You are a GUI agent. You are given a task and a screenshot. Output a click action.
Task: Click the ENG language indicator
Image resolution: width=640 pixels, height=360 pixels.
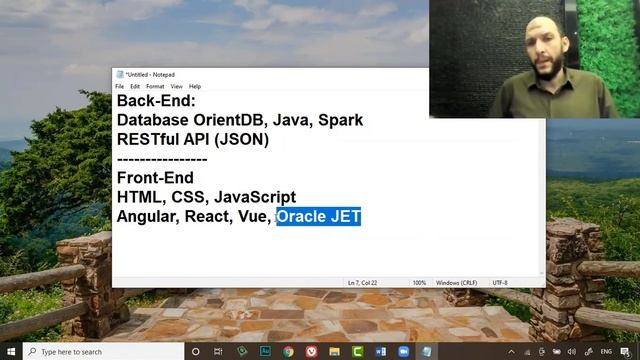[x=606, y=352]
